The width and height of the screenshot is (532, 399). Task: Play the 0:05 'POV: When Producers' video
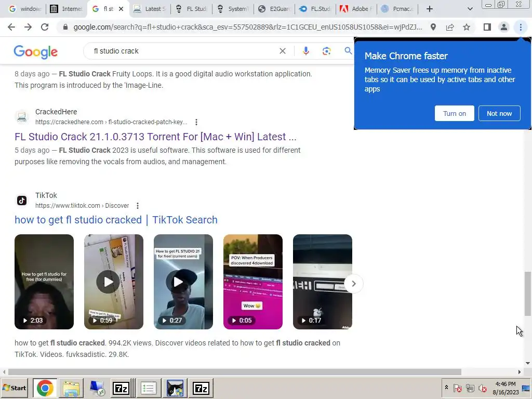point(253,282)
